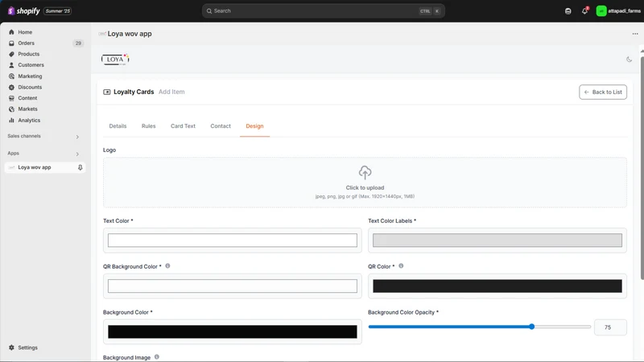
Task: Click the upload cloud icon for Logo
Action: [x=365, y=172]
